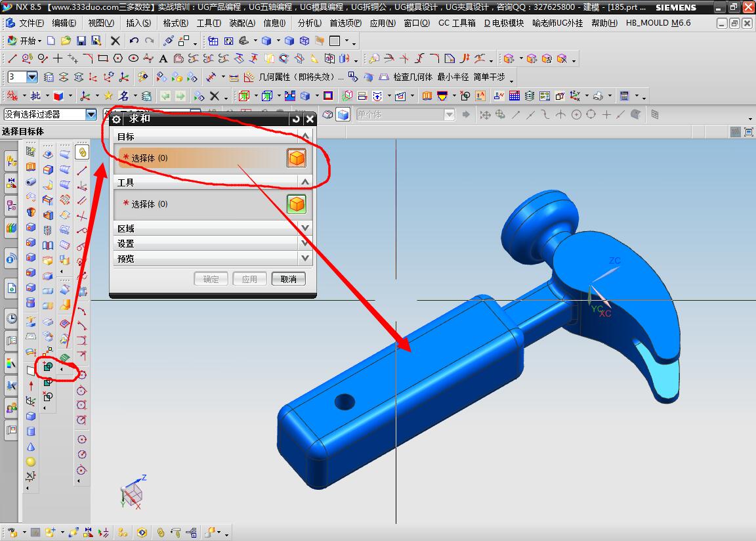
Task: Open the selection filter dropdown 没有选择过滤器
Action: [x=91, y=114]
